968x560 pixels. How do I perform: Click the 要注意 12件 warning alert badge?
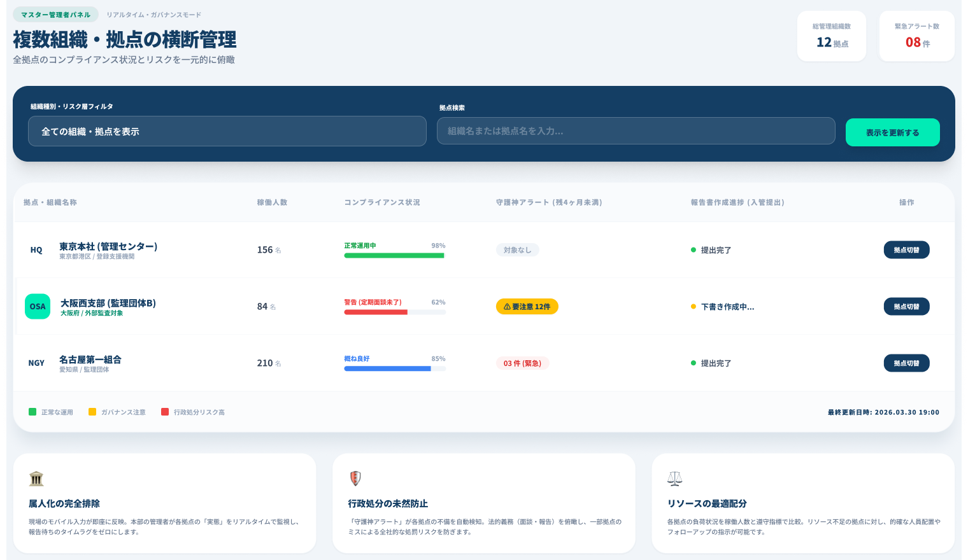point(527,307)
